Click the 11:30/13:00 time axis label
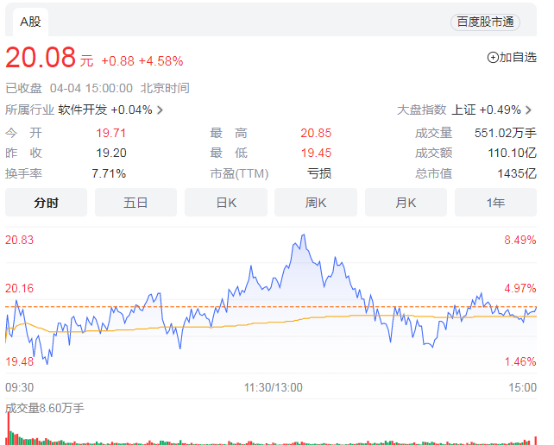 pos(273,387)
